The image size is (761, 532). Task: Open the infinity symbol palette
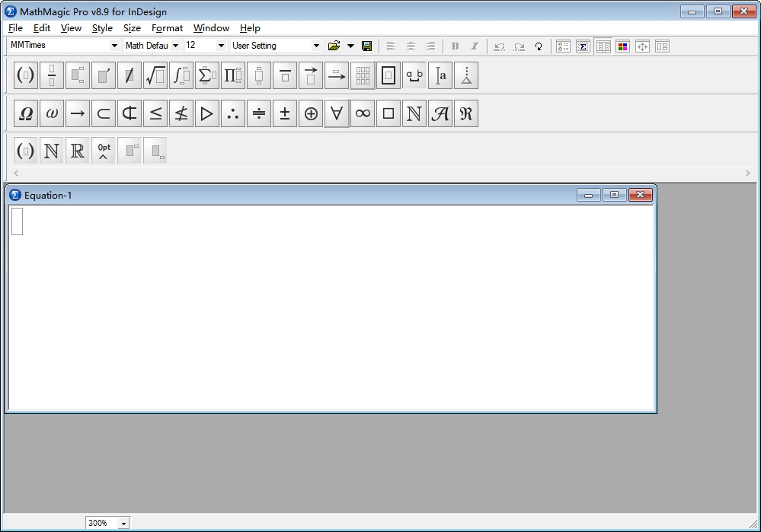[363, 113]
